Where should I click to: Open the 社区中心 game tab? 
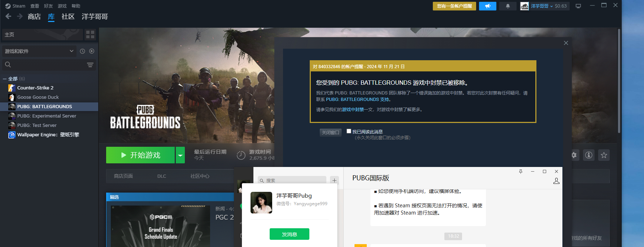[200, 176]
